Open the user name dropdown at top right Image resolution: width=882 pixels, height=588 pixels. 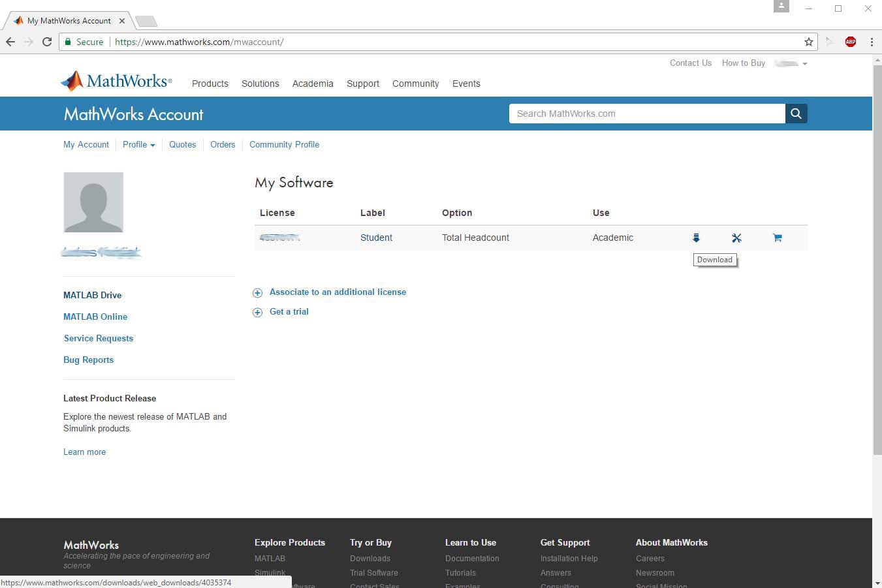[x=791, y=63]
